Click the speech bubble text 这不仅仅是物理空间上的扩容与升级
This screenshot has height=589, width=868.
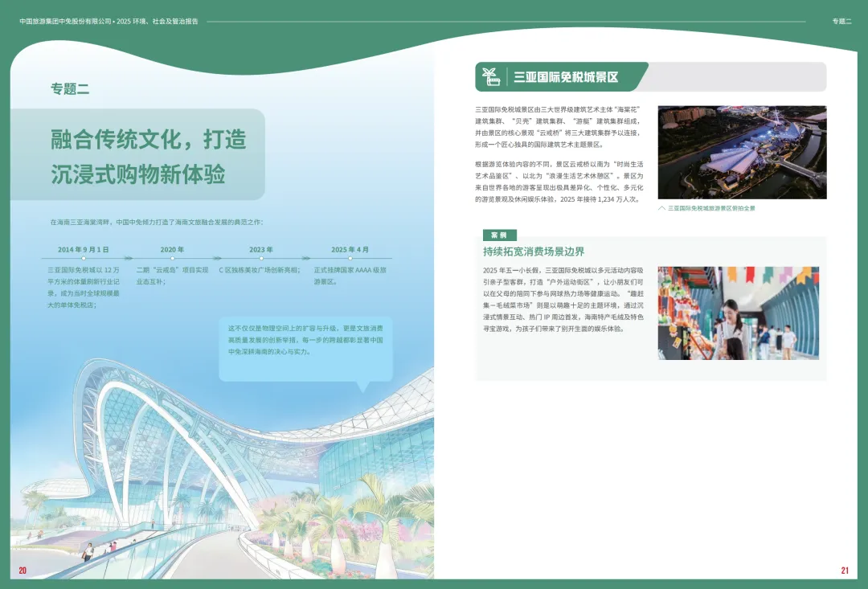click(305, 340)
